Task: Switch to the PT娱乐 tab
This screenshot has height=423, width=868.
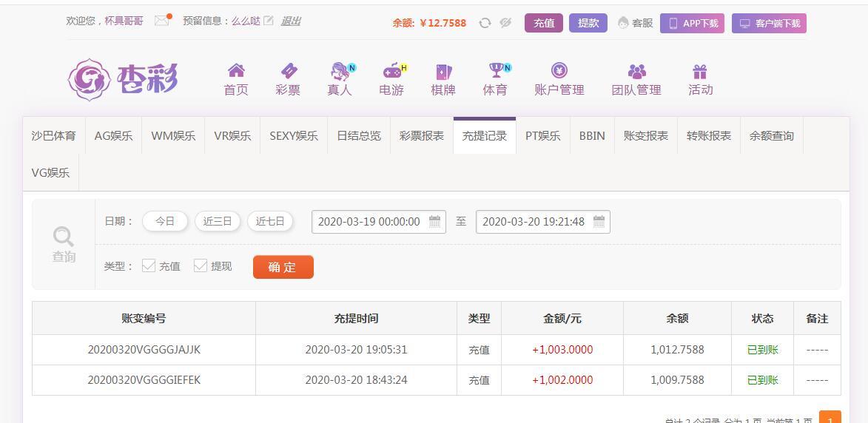Action: pos(543,135)
